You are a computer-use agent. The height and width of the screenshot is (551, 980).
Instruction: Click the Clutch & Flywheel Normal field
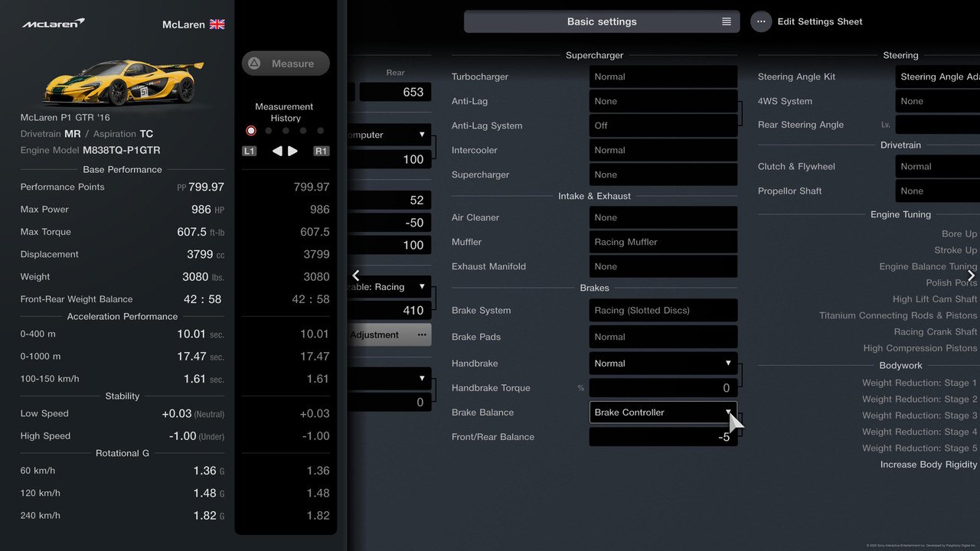(938, 166)
